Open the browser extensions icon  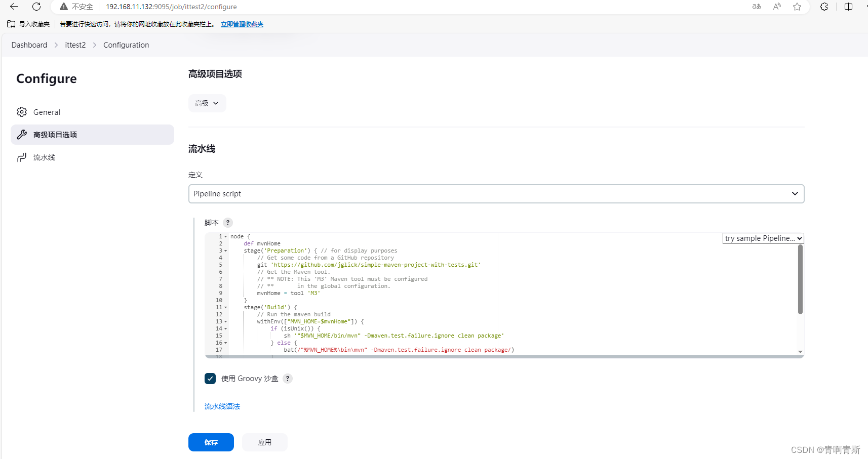pyautogui.click(x=824, y=7)
